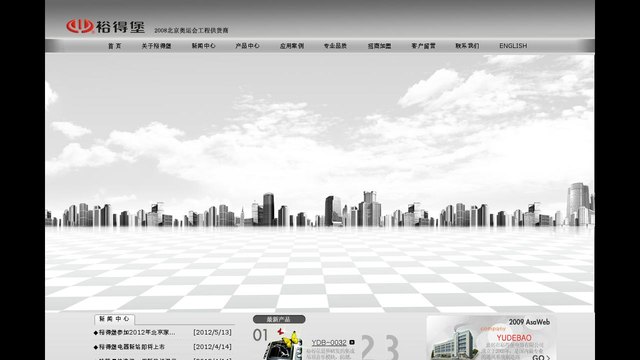Click small square icon beside YDB-0032

tap(352, 342)
